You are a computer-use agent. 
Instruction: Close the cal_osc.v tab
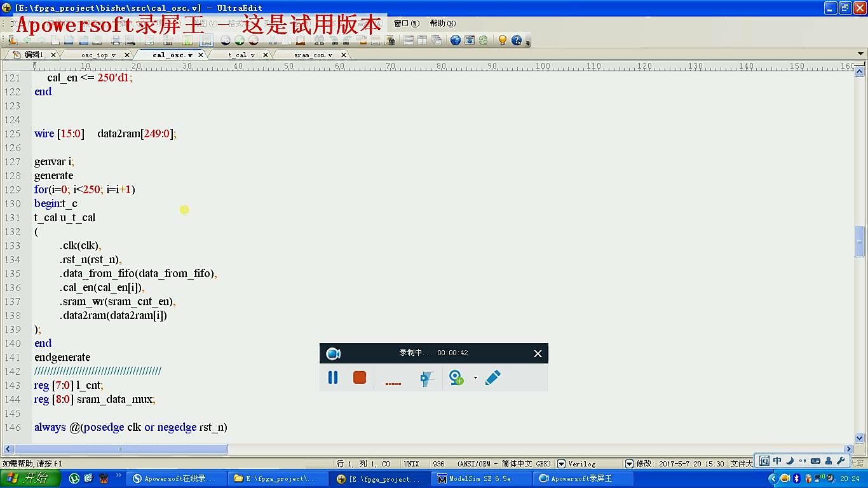201,55
